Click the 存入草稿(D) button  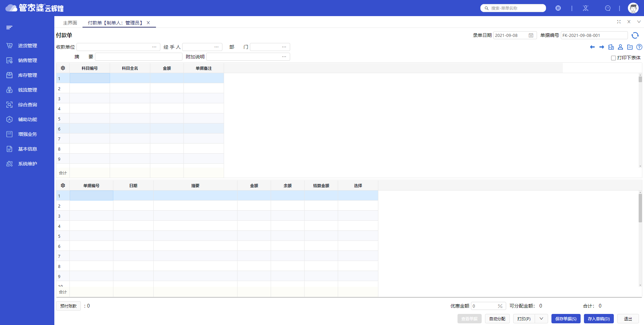599,319
